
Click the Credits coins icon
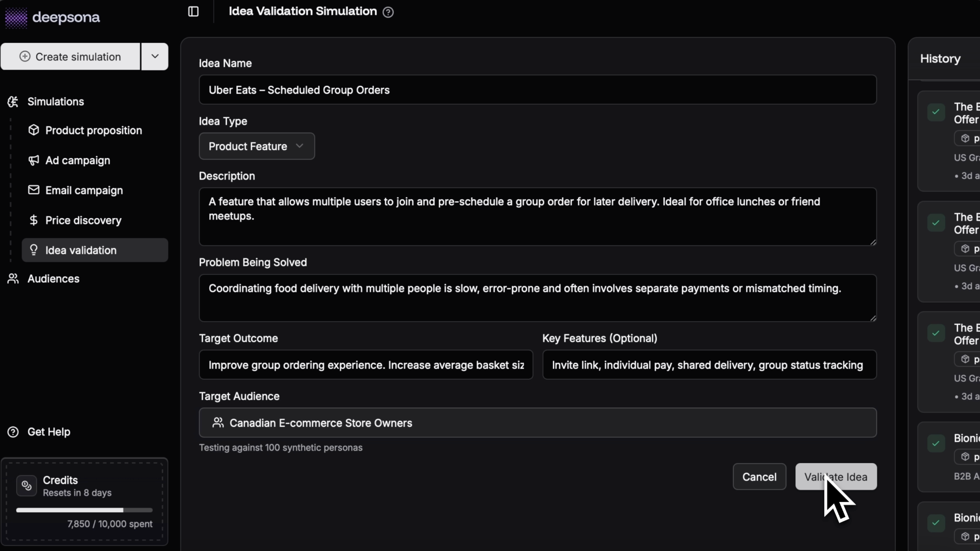27,485
